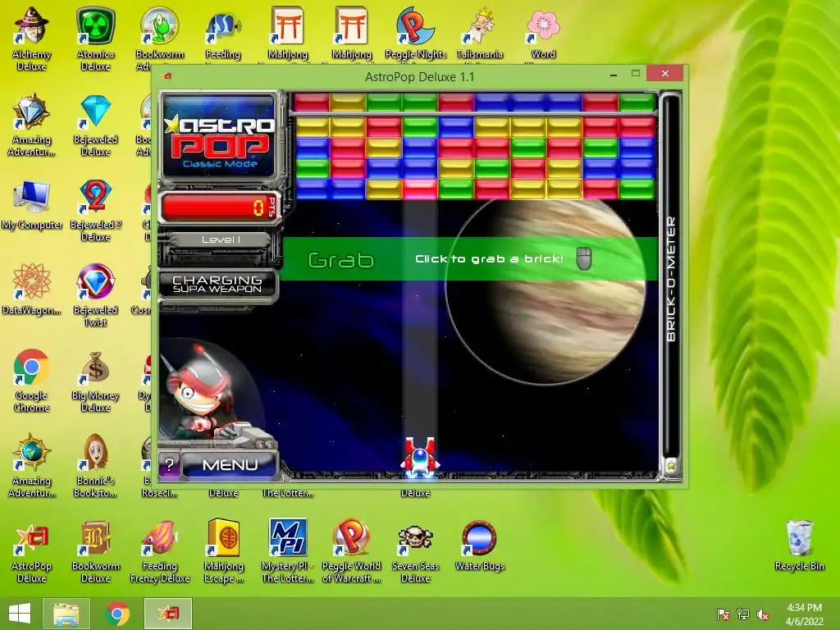Open Big Money Deluxe desktop icon

tap(95, 381)
